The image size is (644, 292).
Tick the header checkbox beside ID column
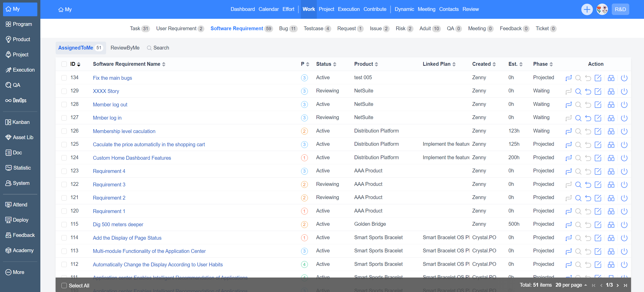pyautogui.click(x=64, y=64)
